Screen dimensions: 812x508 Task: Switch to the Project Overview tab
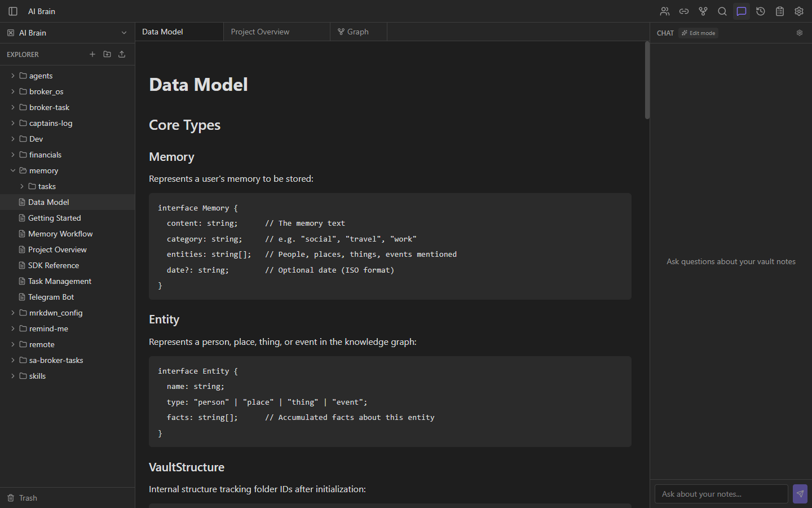click(260, 32)
